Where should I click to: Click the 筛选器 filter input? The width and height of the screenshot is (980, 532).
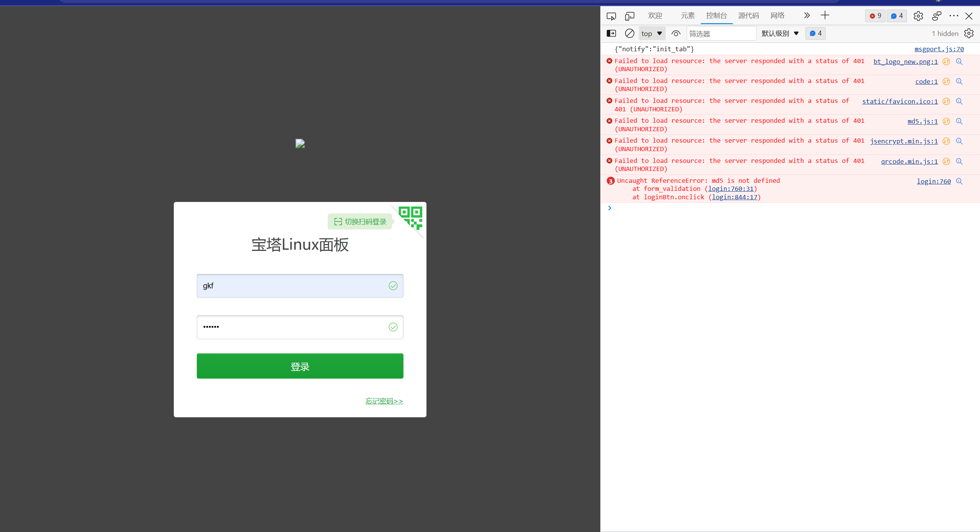(x=721, y=34)
